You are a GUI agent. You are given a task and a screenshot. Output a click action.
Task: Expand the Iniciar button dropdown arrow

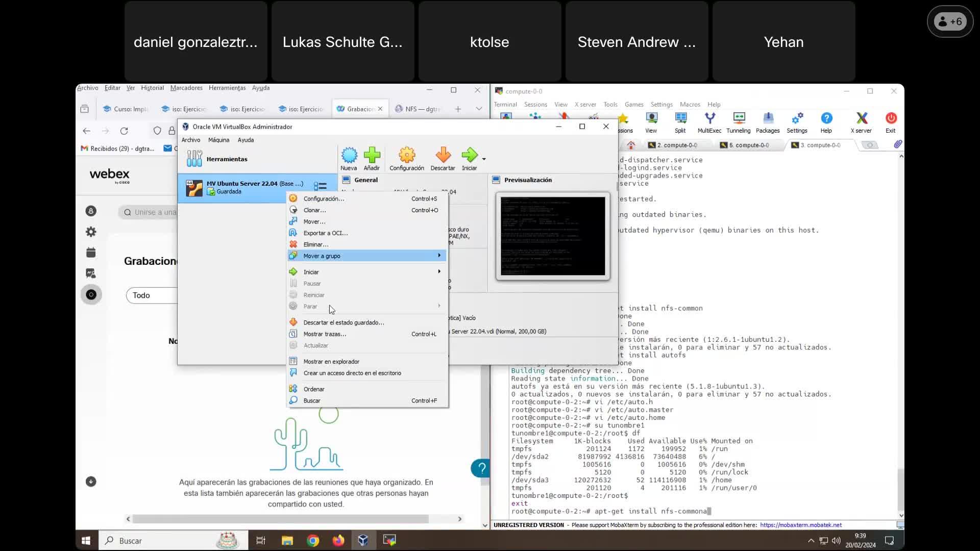click(x=484, y=159)
